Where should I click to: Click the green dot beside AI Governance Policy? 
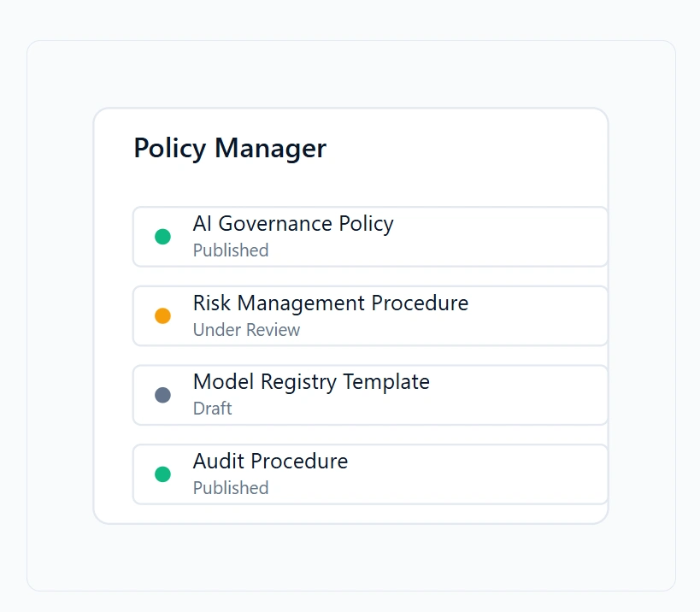click(162, 237)
